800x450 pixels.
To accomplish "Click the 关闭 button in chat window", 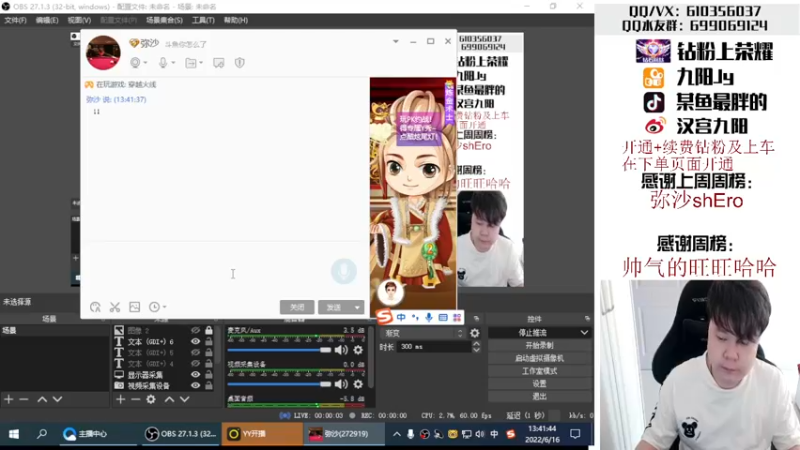I will [x=297, y=307].
